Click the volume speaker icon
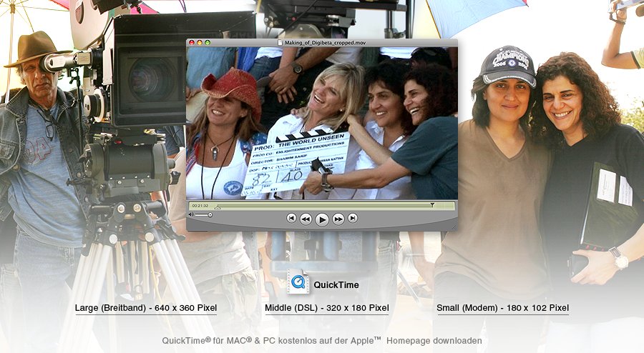The image size is (644, 353). [191, 214]
